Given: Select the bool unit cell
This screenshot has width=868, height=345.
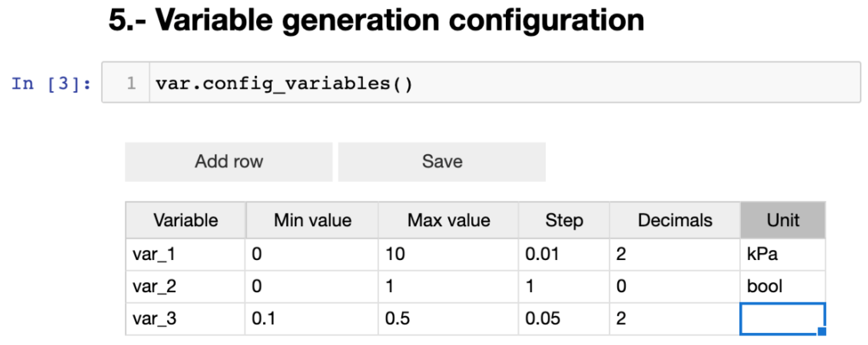Looking at the screenshot, I should [783, 286].
